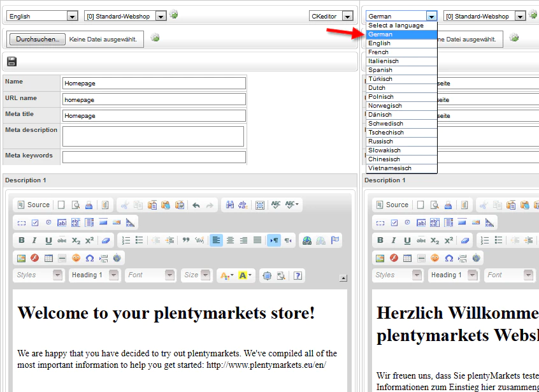Insert smiley icon in left editor

coord(76,258)
